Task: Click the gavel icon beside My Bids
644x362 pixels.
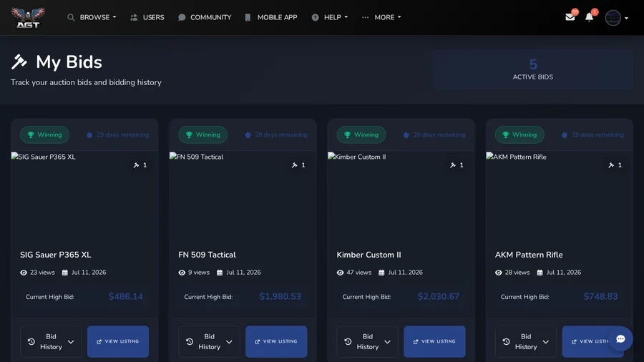Action: [x=19, y=62]
